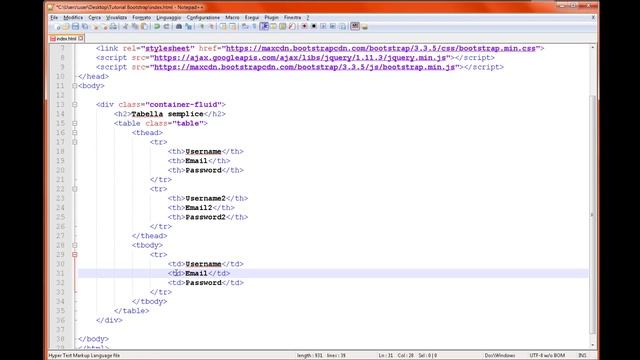Screen dimensions: 640x360
Task: Open the Visualizza menu
Action: pyautogui.click(x=116, y=18)
